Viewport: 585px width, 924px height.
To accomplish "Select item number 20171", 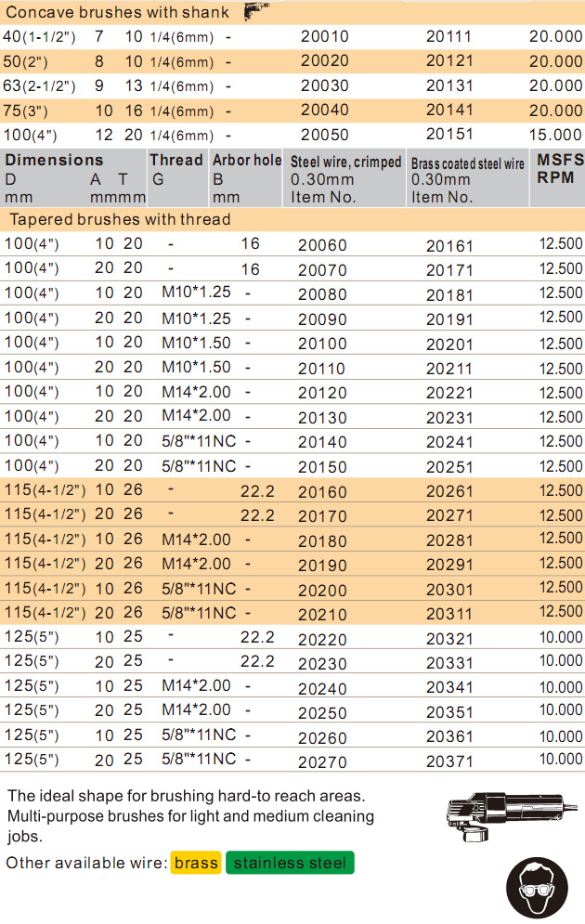I will pyautogui.click(x=449, y=270).
